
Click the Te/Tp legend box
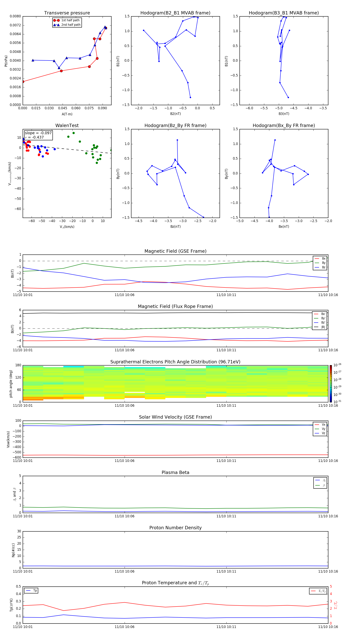click(318, 591)
